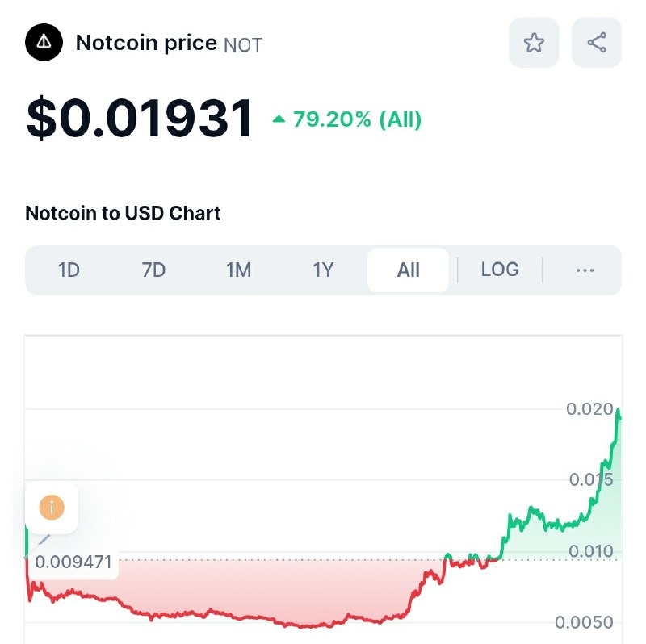This screenshot has height=644, width=646.
Task: Click the green up-arrow change indicator
Action: tap(279, 119)
